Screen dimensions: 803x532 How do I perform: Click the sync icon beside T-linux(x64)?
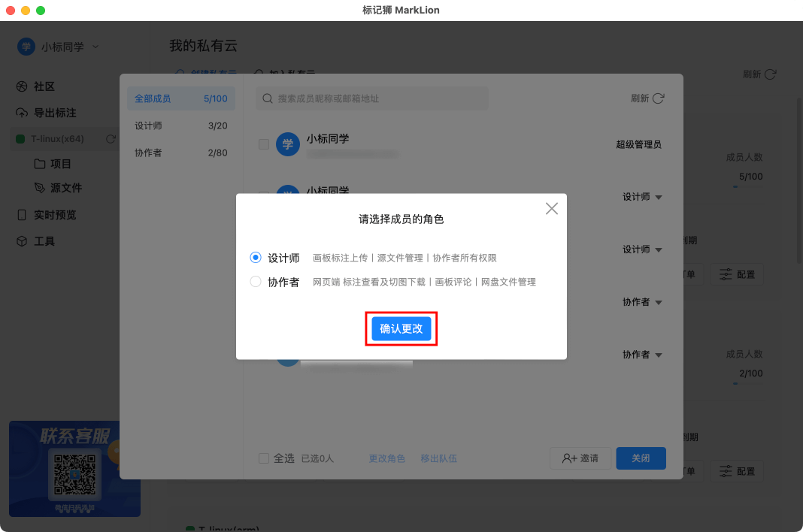(x=111, y=139)
